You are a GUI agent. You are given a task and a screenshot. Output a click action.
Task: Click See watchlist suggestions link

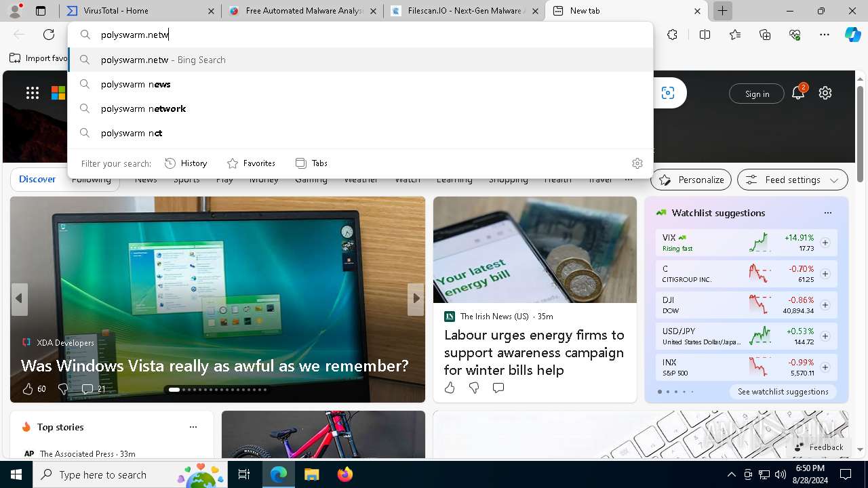(783, 392)
